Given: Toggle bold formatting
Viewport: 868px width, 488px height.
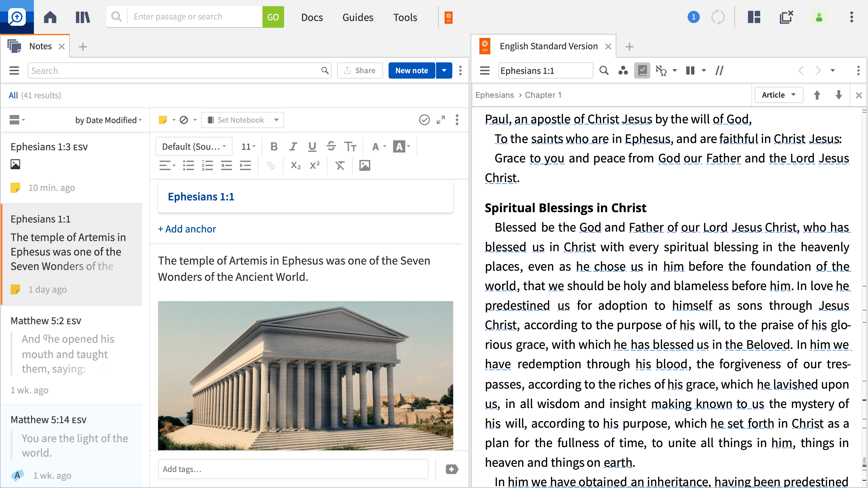Looking at the screenshot, I should (274, 146).
